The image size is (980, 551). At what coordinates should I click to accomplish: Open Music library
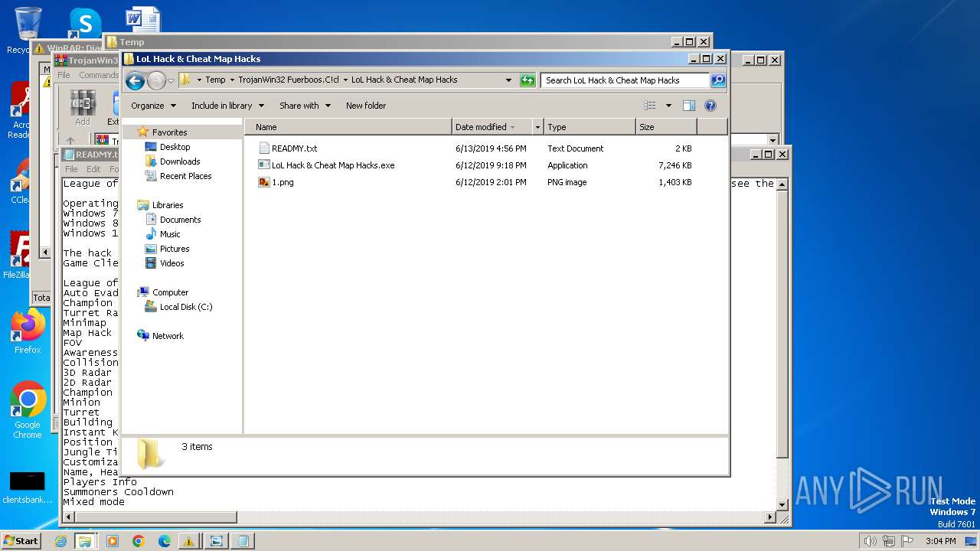click(x=170, y=234)
